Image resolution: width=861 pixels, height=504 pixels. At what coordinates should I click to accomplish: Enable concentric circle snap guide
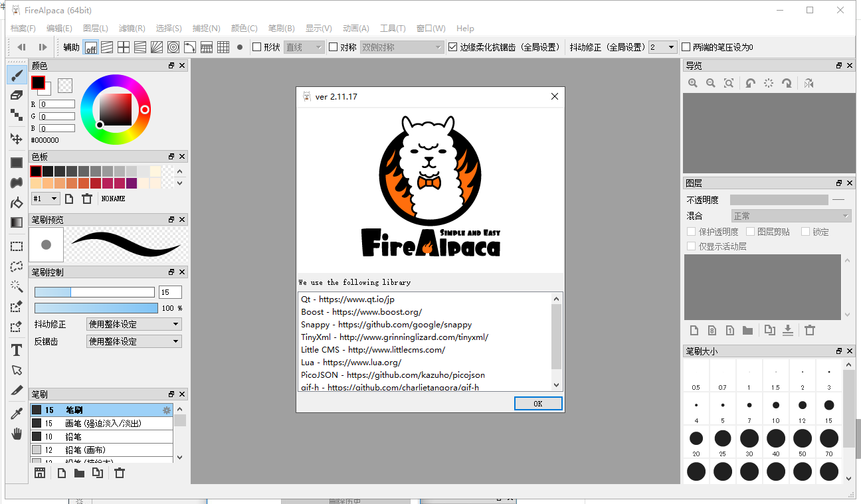[x=173, y=47]
